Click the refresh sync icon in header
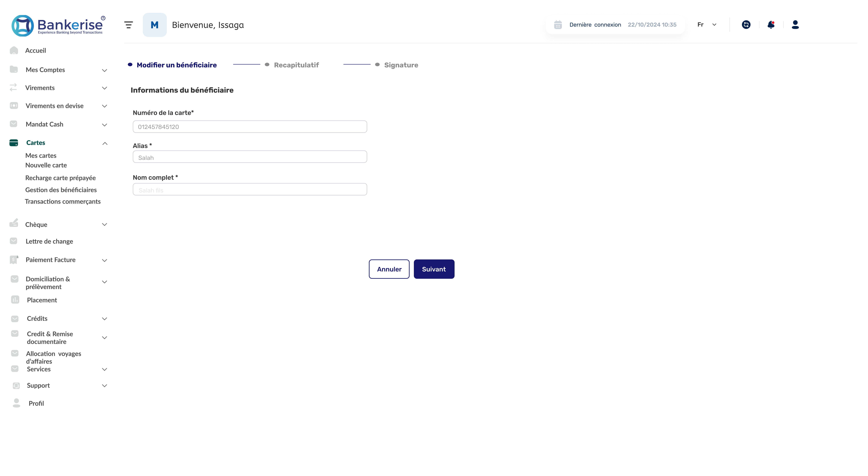Viewport: 868px width, 476px height. tap(746, 25)
